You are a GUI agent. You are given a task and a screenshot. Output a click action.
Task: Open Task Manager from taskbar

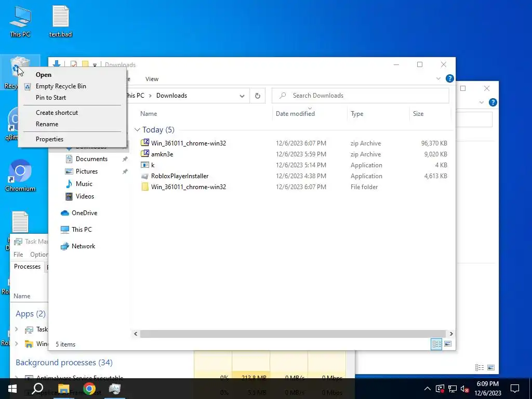point(115,389)
